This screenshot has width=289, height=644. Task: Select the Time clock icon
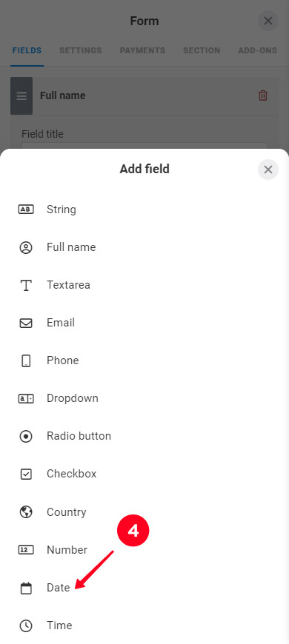26,625
